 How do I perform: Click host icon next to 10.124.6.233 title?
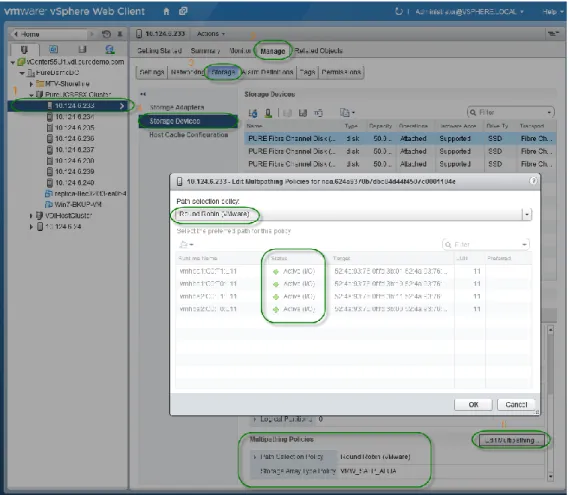[139, 34]
